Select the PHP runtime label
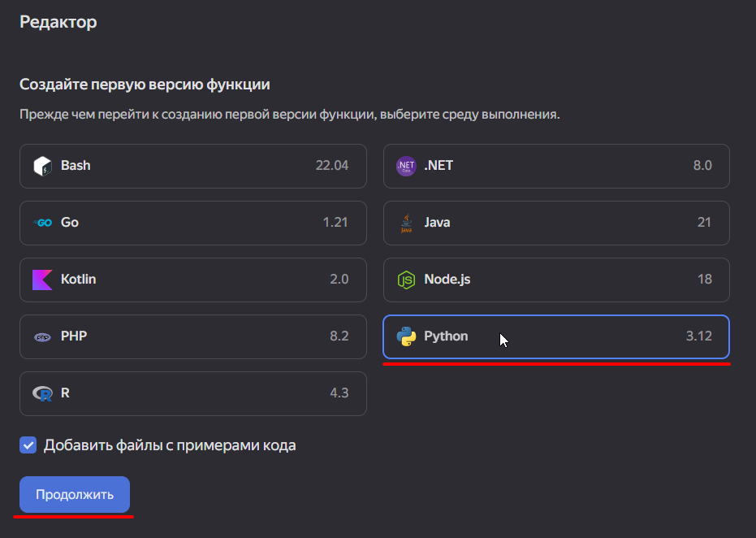 coord(74,336)
